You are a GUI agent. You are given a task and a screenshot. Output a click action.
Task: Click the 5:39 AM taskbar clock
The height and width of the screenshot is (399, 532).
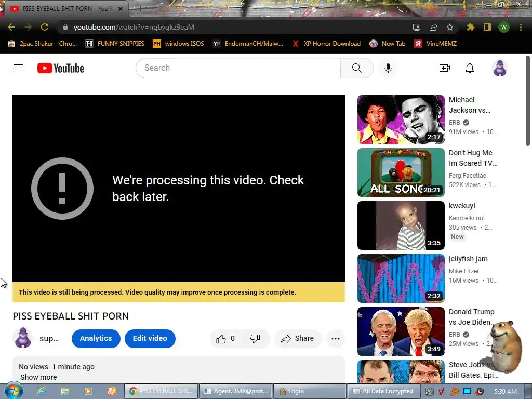(506, 392)
